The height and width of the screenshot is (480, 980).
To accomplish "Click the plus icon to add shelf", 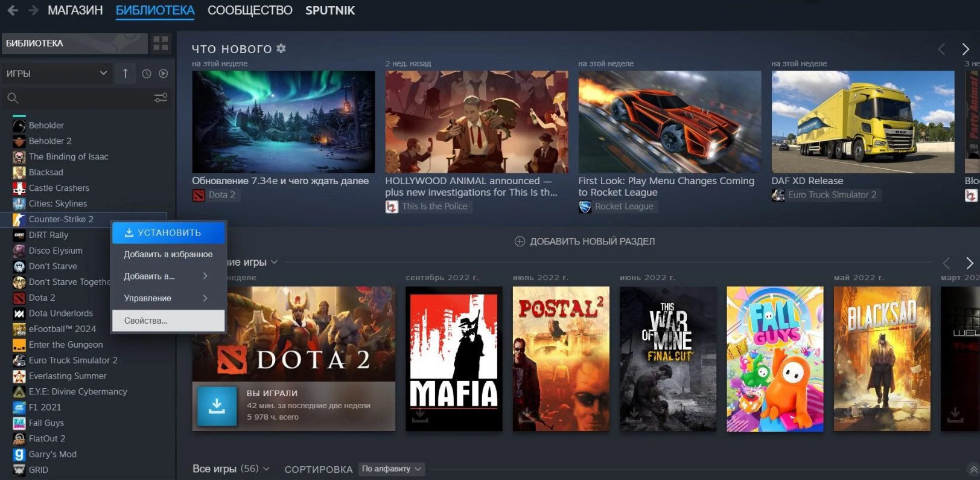I will (x=520, y=242).
